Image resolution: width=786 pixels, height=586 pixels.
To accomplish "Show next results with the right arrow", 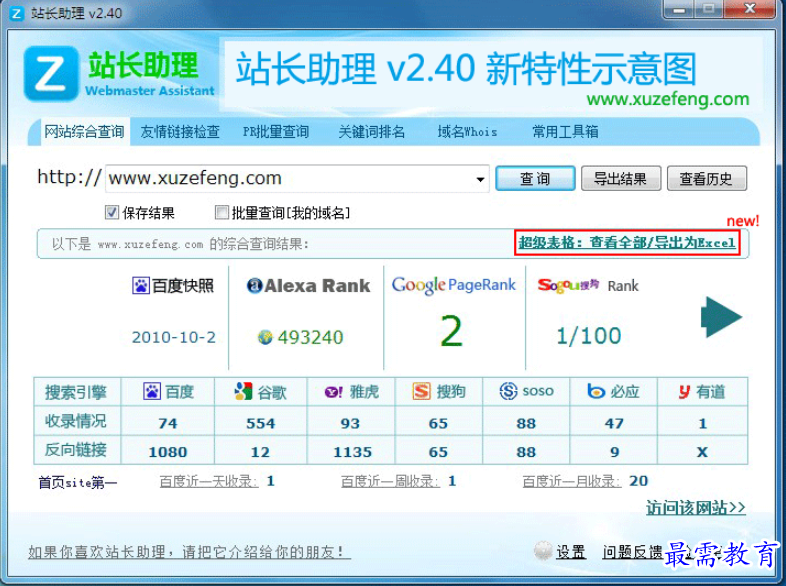I will click(x=721, y=317).
